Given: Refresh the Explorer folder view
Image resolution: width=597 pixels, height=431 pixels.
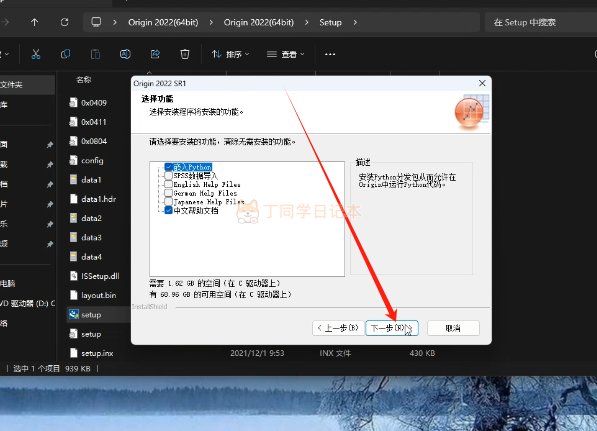Looking at the screenshot, I should (65, 22).
